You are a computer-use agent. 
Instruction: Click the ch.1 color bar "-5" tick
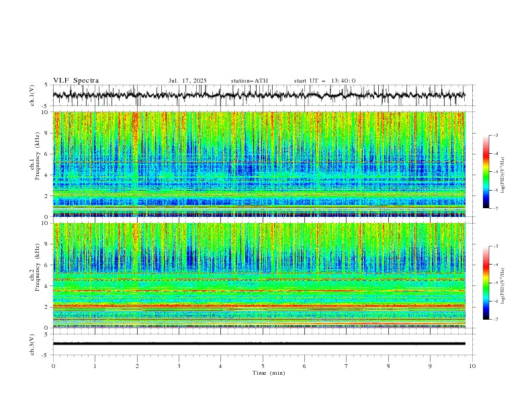(x=495, y=172)
